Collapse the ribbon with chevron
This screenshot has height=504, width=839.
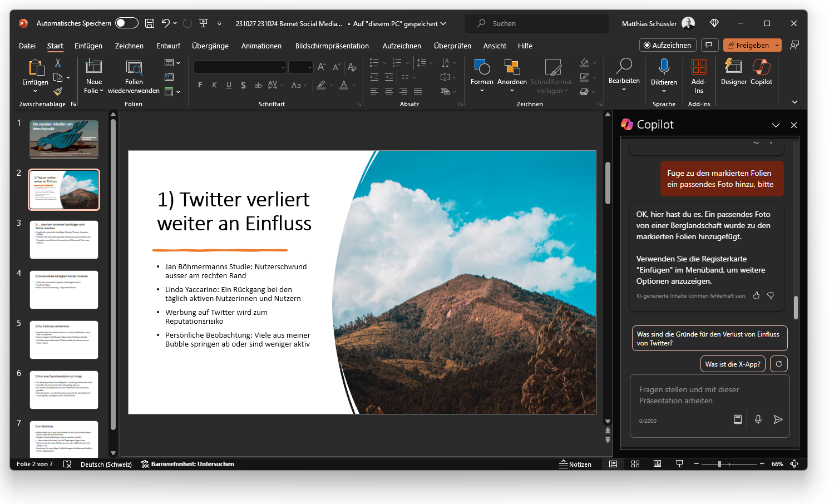(x=794, y=102)
